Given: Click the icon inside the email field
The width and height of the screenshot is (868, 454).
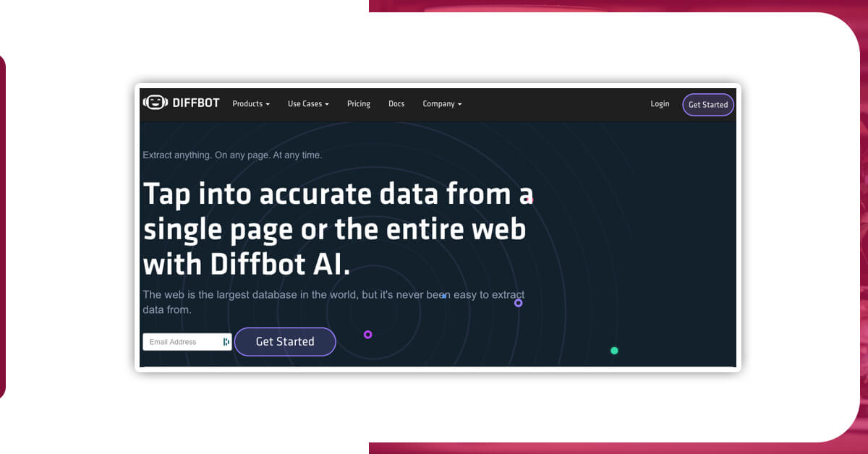Looking at the screenshot, I should click(226, 342).
